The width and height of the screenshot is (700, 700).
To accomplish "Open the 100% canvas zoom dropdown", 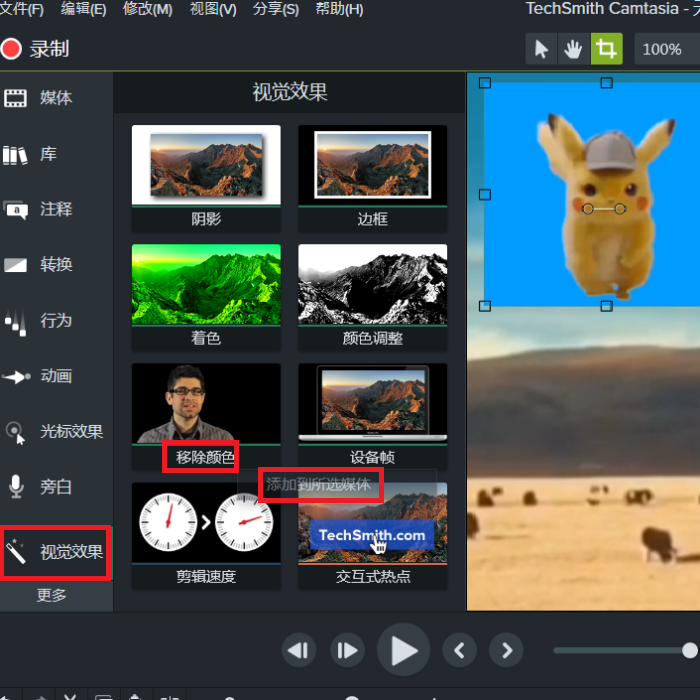I will pyautogui.click(x=667, y=49).
